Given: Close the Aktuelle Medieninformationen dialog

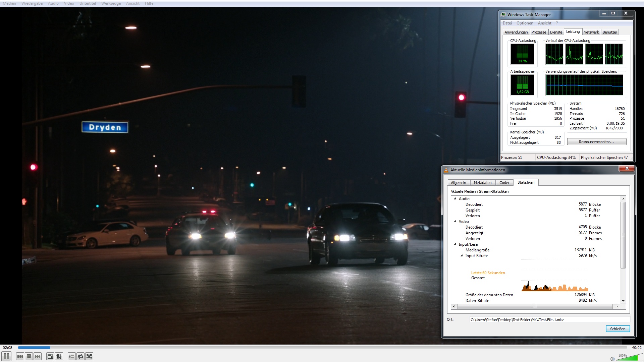Looking at the screenshot, I should [627, 169].
